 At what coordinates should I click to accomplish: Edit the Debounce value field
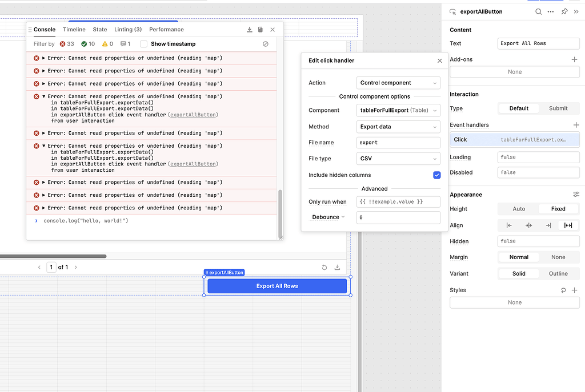click(x=398, y=217)
